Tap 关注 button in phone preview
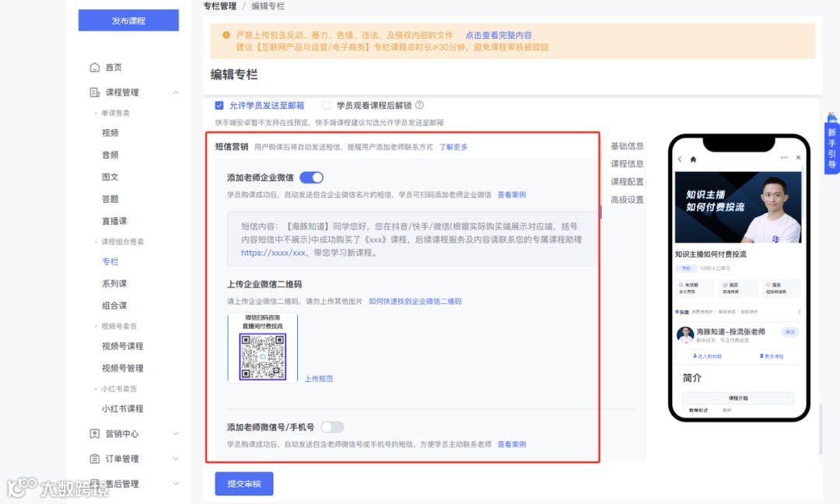This screenshot has width=840, height=504. click(790, 332)
